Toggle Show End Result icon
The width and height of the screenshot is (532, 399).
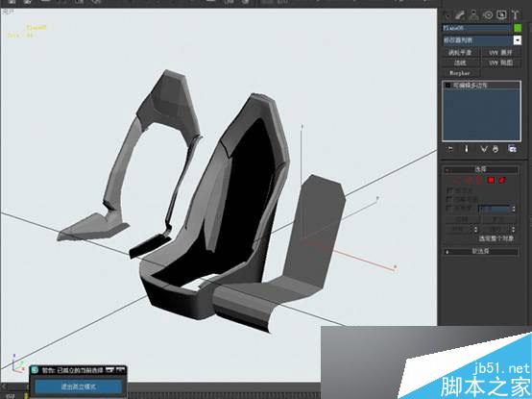[x=467, y=149]
